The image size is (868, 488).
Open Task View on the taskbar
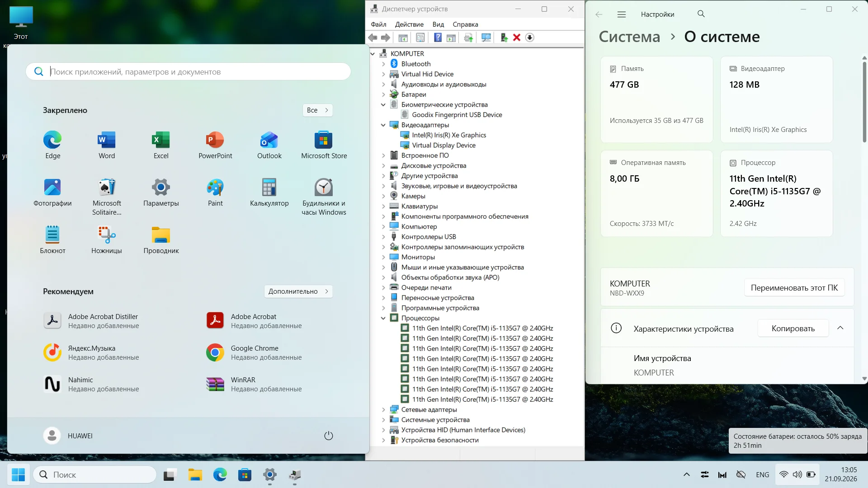tap(170, 475)
